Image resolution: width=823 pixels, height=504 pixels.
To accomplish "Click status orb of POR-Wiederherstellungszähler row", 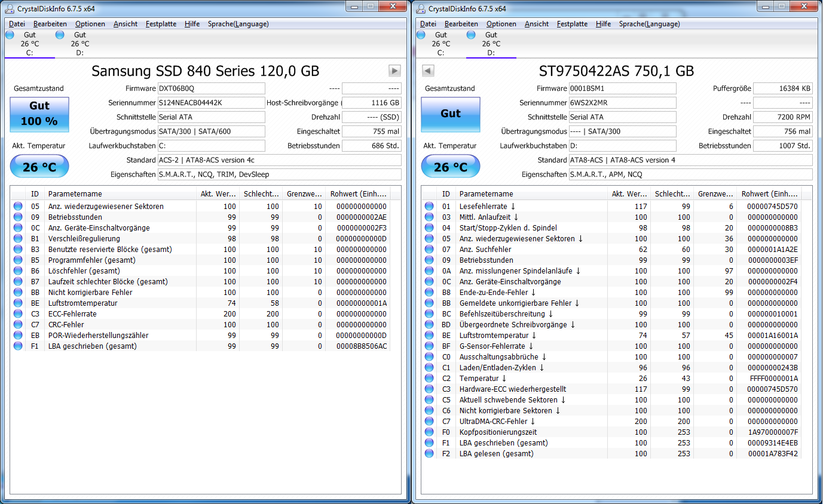I will click(18, 336).
